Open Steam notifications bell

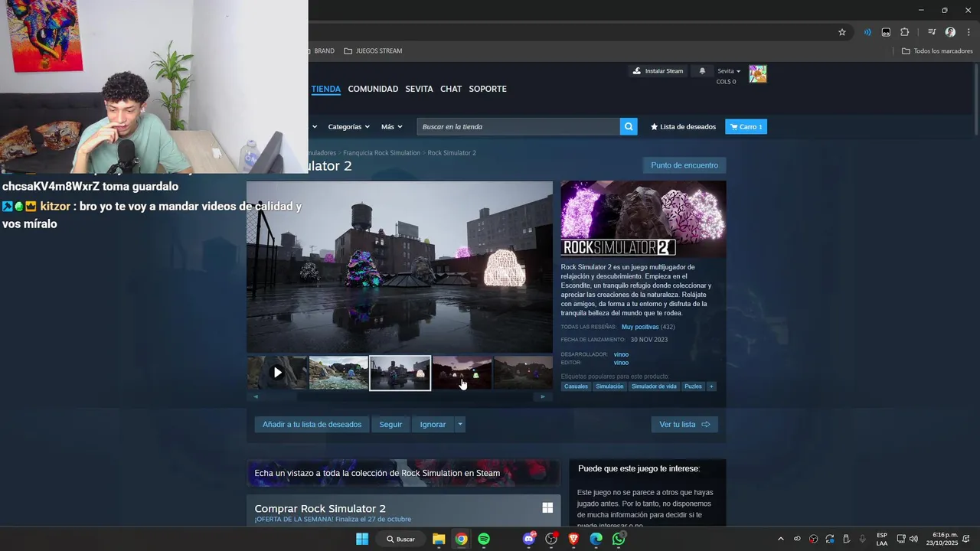(703, 71)
